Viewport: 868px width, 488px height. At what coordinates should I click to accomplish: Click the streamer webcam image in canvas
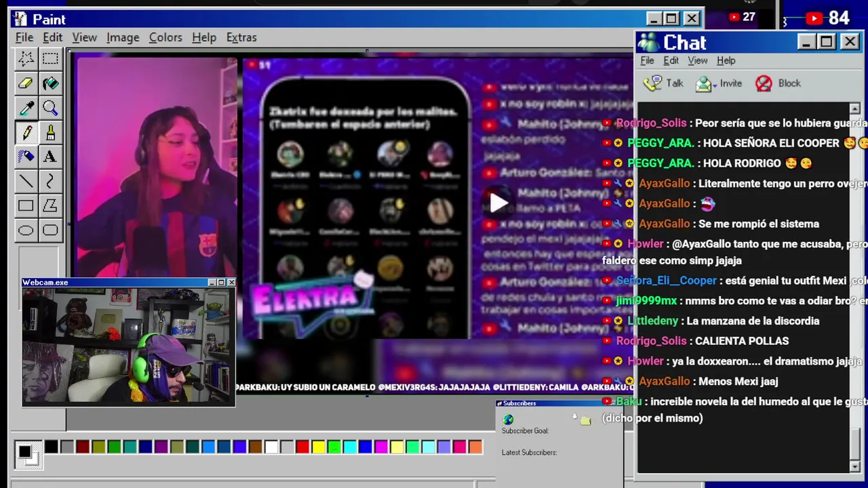tap(157, 167)
